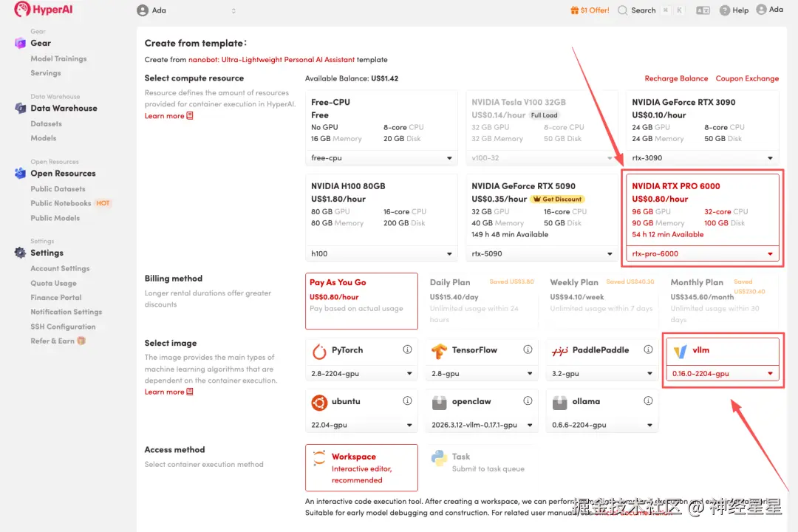Open SSH Configuration in the sidebar
798x532 pixels.
(x=63, y=327)
